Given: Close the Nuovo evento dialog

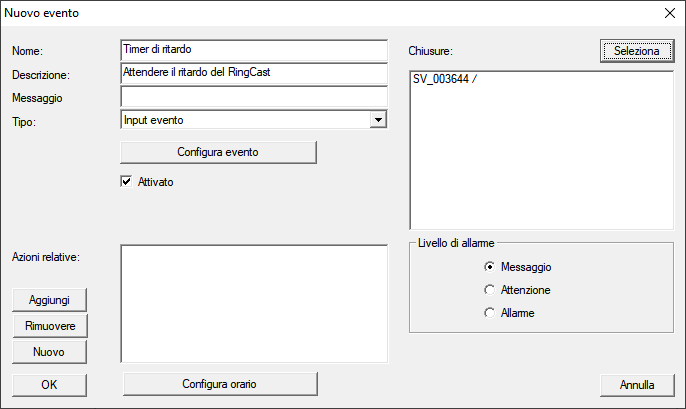Looking at the screenshot, I should 668,14.
